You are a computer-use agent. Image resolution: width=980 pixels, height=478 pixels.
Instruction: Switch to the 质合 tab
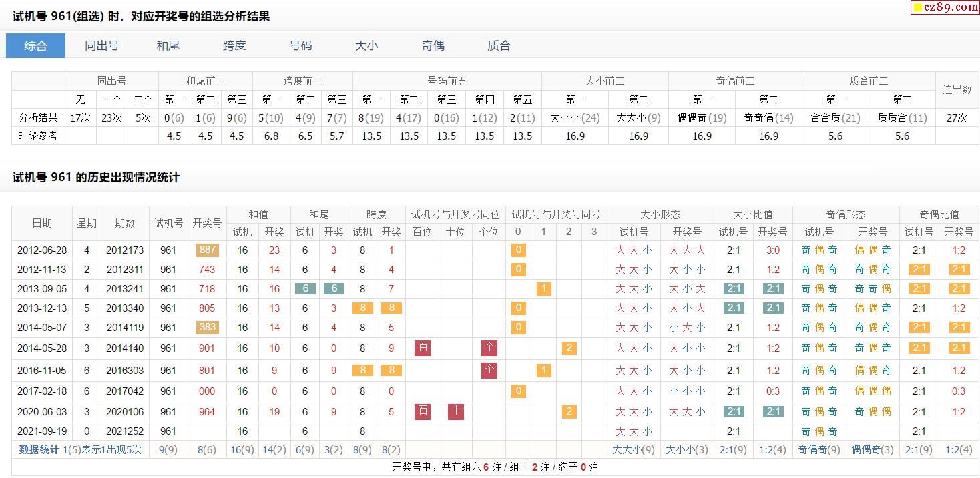click(x=499, y=45)
